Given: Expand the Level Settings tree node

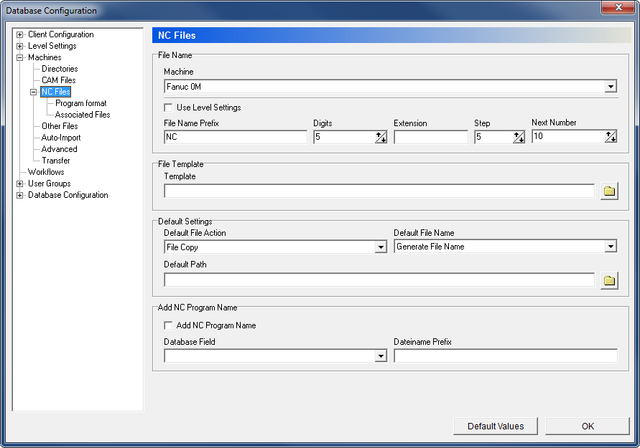Looking at the screenshot, I should (x=20, y=46).
